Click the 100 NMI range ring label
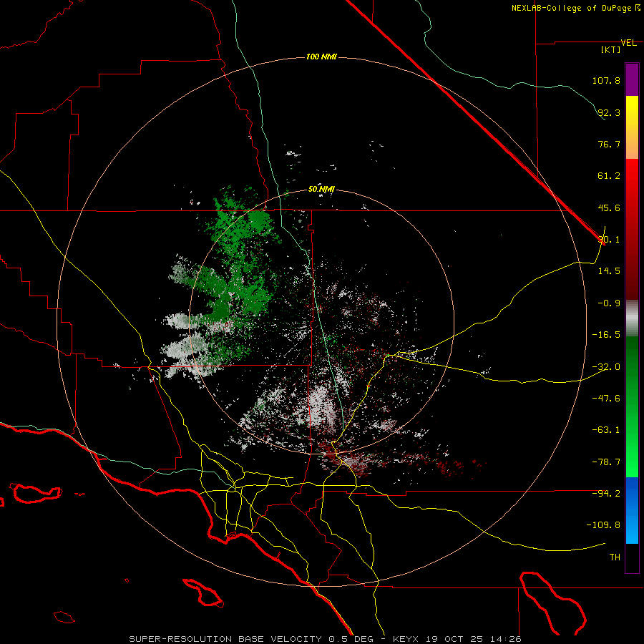 click(x=321, y=57)
